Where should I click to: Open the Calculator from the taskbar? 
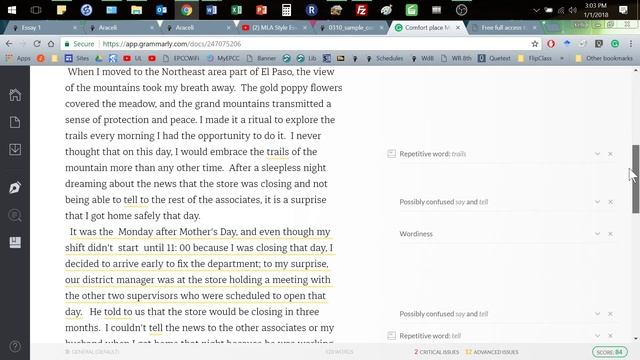tap(286, 10)
